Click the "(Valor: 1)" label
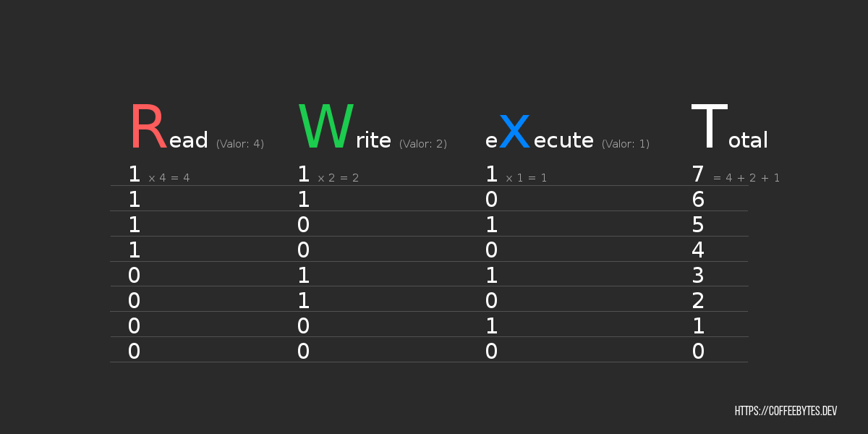 [626, 144]
